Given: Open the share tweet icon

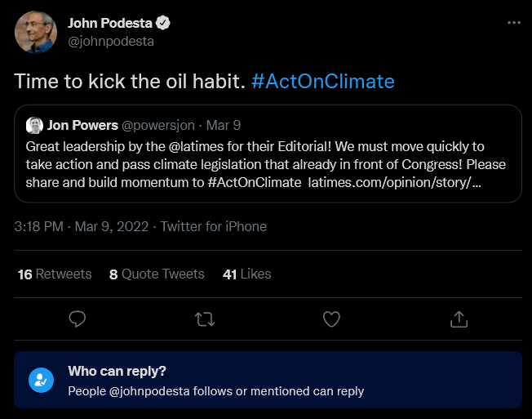Looking at the screenshot, I should pyautogui.click(x=459, y=319).
